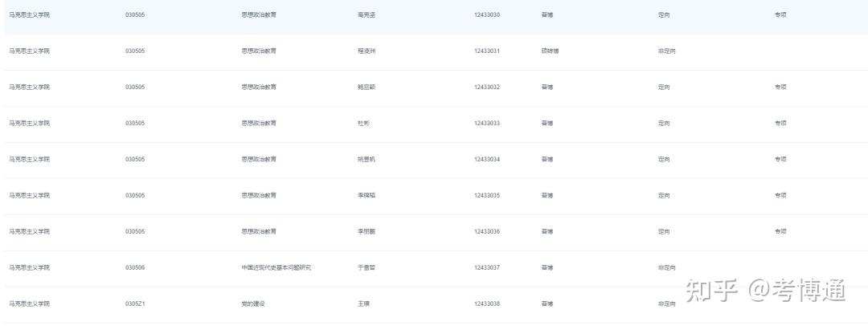Click student number 12433036
Screen dimensions: 868x326
click(x=487, y=232)
